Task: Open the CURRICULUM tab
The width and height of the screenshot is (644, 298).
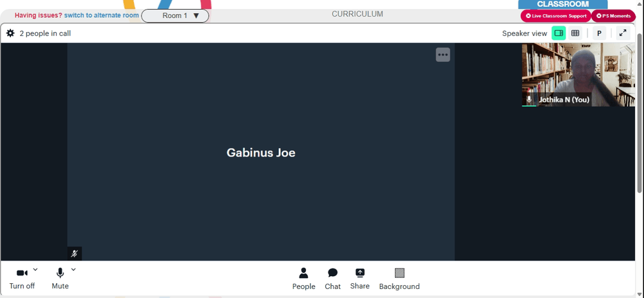Action: point(357,14)
